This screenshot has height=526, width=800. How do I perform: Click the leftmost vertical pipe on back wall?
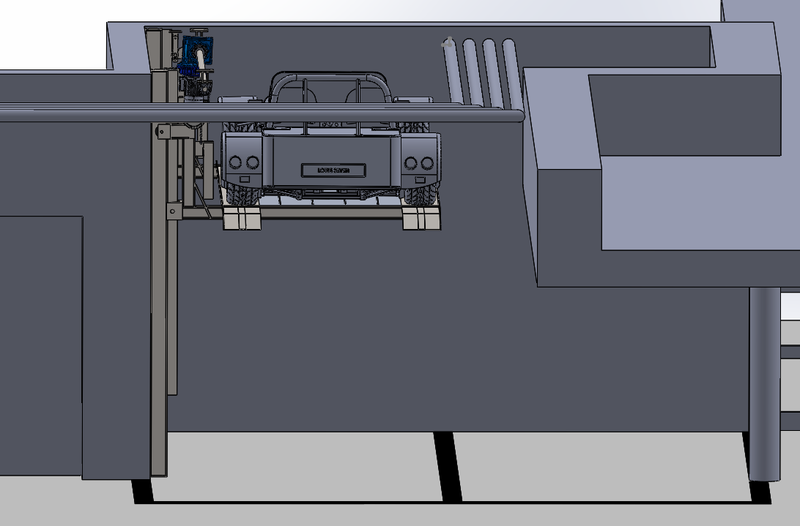450,70
